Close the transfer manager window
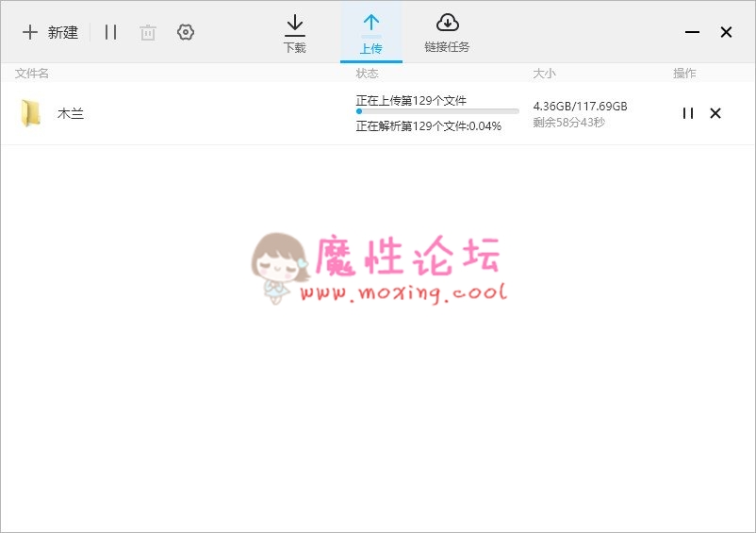The image size is (756, 533). 726,32
